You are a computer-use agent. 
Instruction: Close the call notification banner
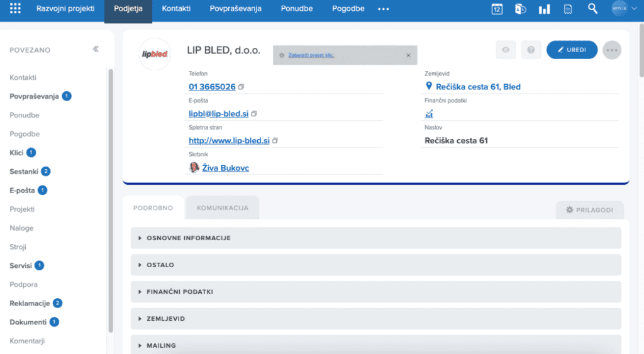408,55
